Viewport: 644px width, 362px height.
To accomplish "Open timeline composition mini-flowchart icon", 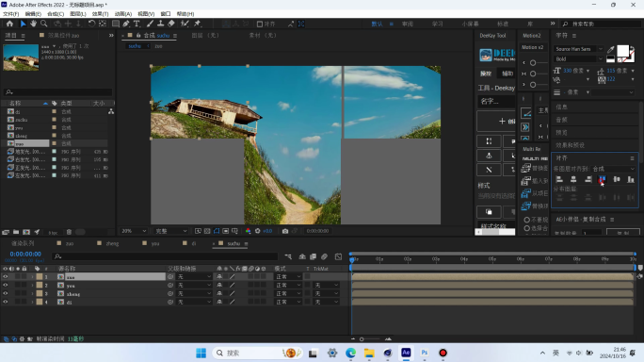I will (288, 256).
